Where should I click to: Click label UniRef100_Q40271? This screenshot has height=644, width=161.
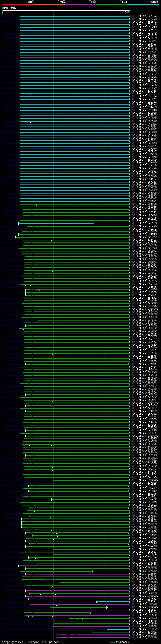click(144, 94)
